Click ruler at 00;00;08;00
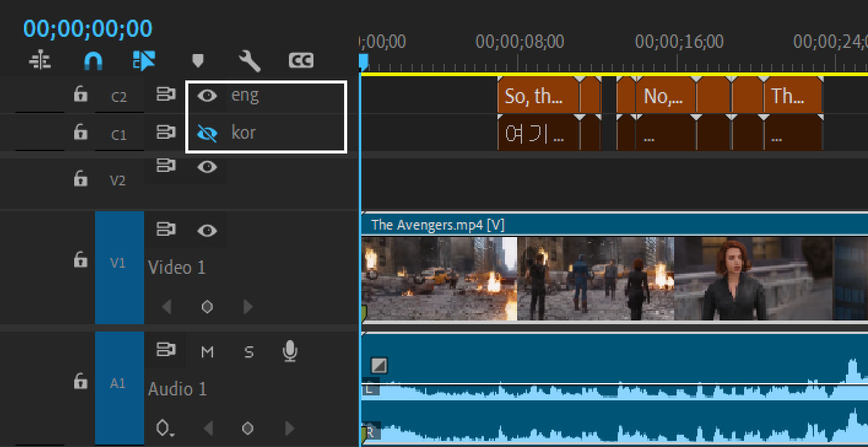 [x=520, y=42]
